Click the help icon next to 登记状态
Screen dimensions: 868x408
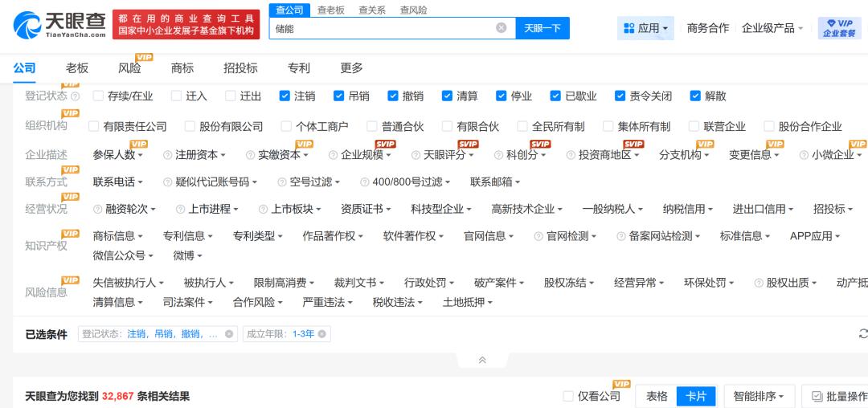pyautogui.click(x=76, y=96)
